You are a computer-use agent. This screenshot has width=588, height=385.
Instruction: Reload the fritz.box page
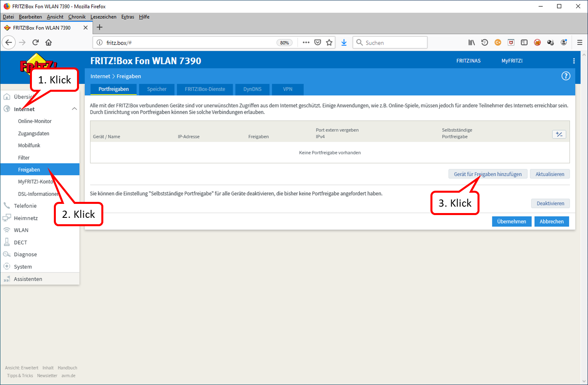(36, 42)
